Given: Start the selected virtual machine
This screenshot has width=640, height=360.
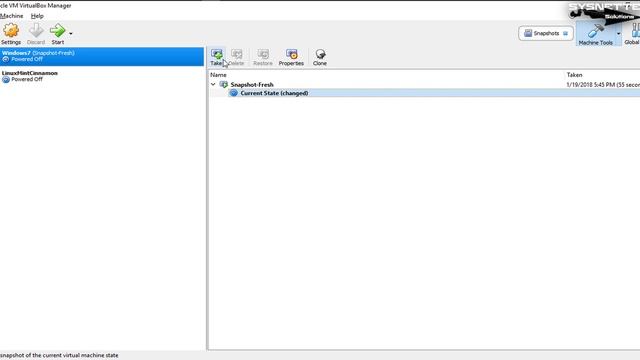Looking at the screenshot, I should point(58,34).
